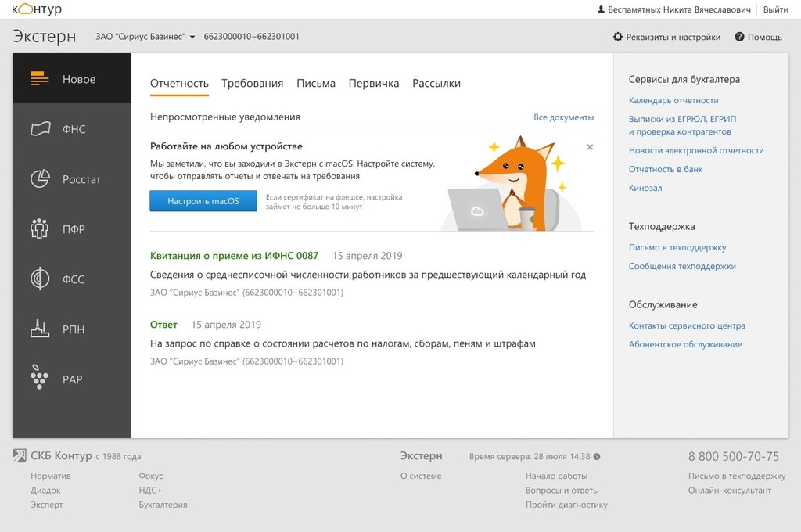Viewport: 801px width, 532px height.
Task: Open the Кинозал link
Action: click(645, 188)
